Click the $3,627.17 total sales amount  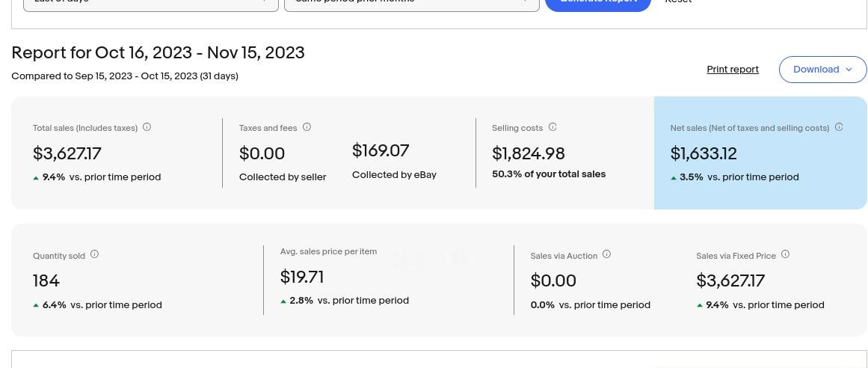pyautogui.click(x=67, y=154)
